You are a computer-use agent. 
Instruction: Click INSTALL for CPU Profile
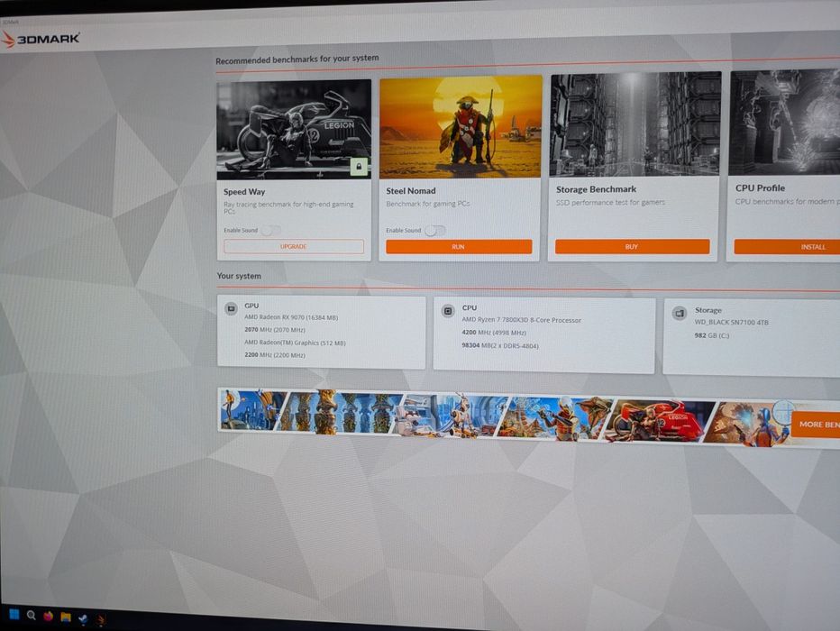[787, 246]
